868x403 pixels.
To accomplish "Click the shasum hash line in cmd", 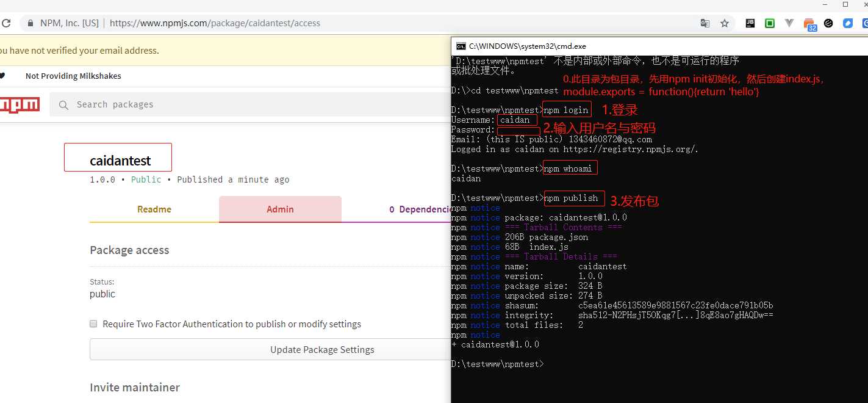I will pyautogui.click(x=612, y=305).
